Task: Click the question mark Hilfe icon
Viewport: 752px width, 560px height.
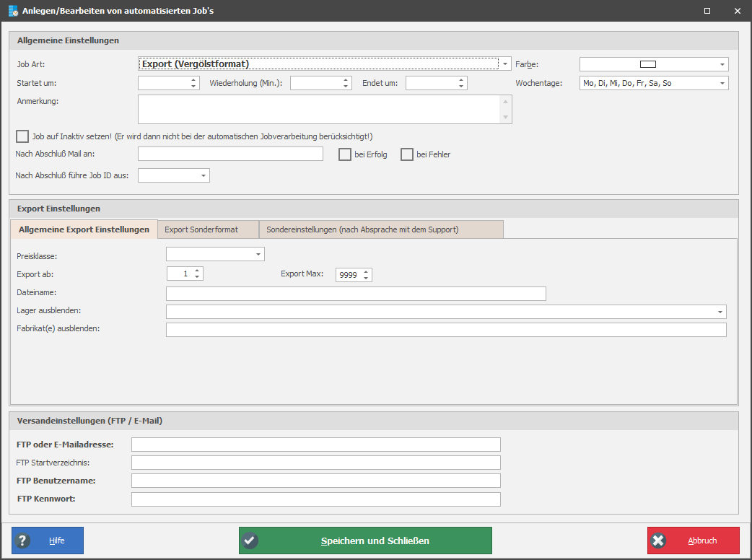Action: click(22, 541)
